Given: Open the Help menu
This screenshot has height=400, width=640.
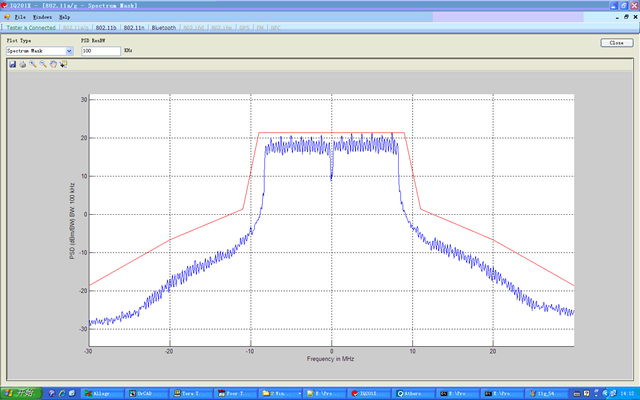Looking at the screenshot, I should (x=64, y=17).
